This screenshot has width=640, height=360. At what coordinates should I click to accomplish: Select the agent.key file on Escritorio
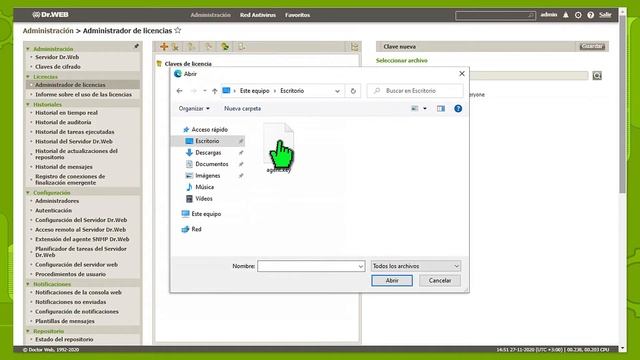click(x=279, y=148)
